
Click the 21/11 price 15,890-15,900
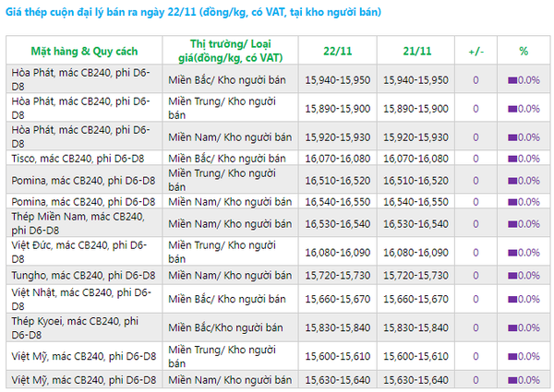[x=415, y=108]
